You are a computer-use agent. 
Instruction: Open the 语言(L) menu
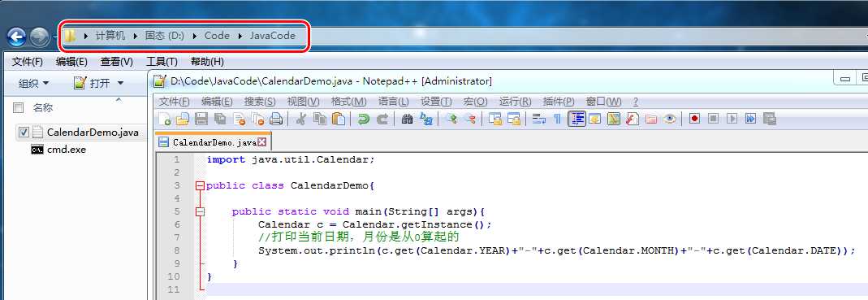(394, 102)
